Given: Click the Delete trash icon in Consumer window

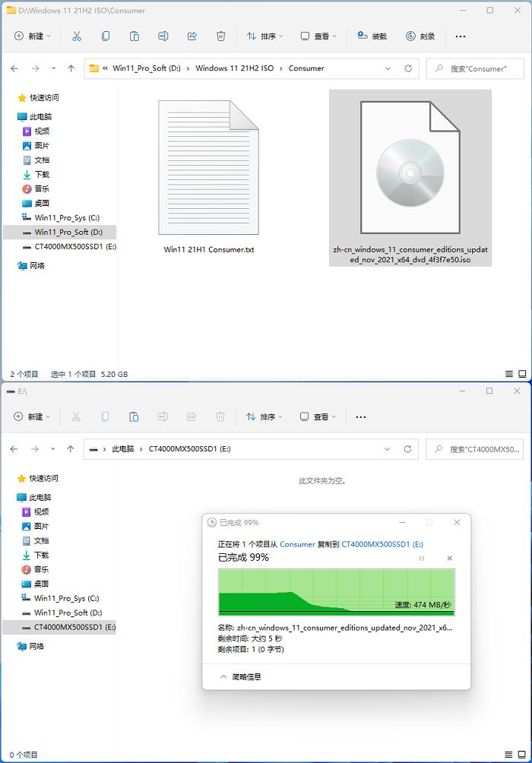Looking at the screenshot, I should coord(221,36).
